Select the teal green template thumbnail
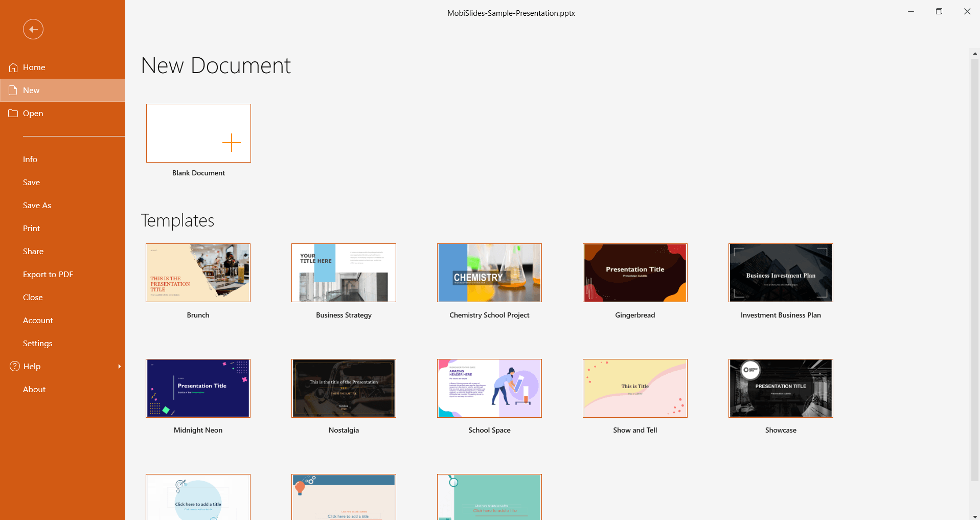The image size is (980, 520). [490, 497]
